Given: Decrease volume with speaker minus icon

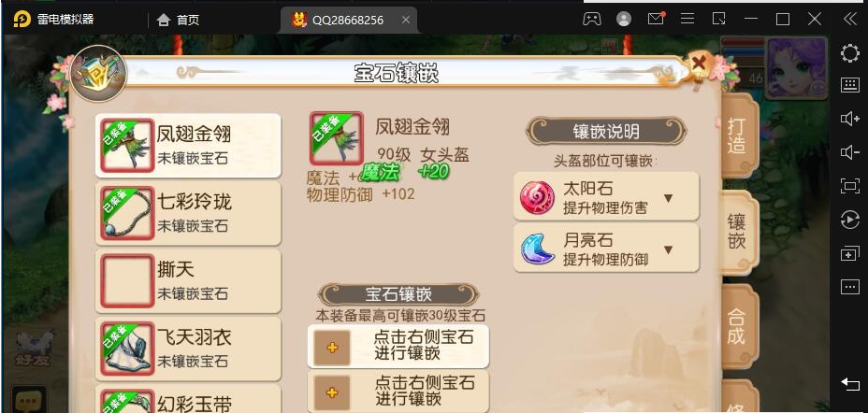Looking at the screenshot, I should 849,152.
